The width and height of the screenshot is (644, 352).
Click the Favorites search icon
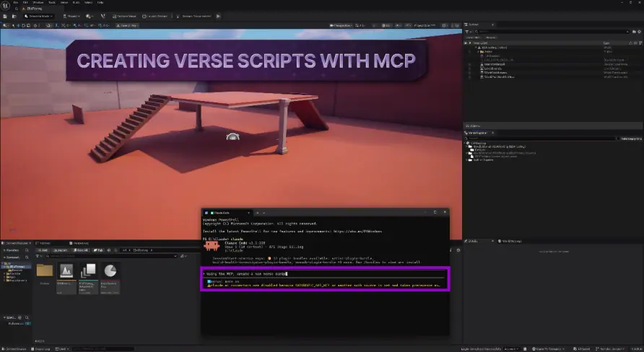point(27,250)
